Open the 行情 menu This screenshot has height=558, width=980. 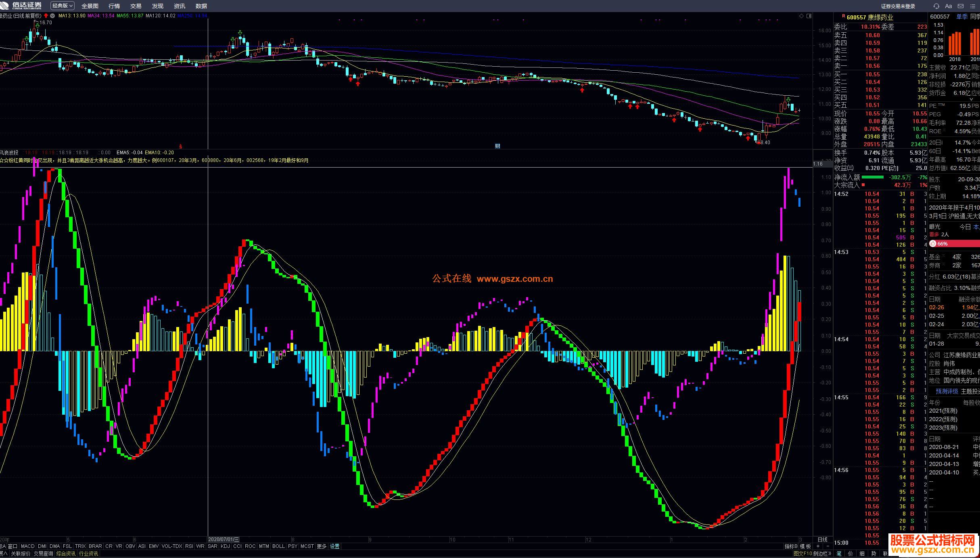point(114,6)
